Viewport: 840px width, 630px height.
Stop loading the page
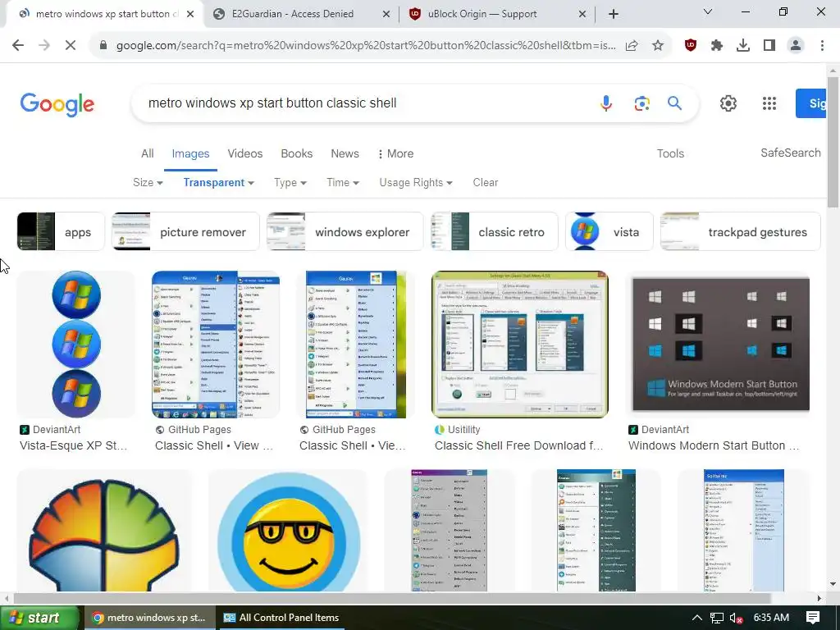[71, 46]
